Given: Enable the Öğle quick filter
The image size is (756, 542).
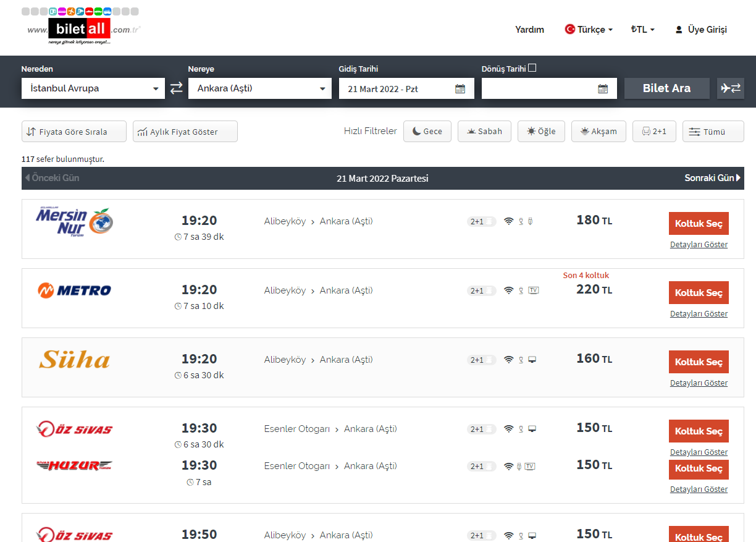Looking at the screenshot, I should point(541,132).
